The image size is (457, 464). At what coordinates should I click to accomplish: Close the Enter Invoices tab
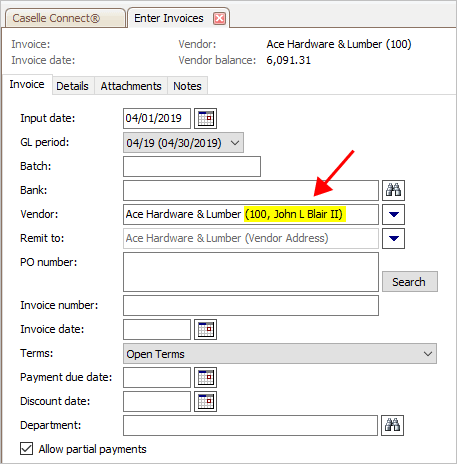tap(219, 19)
